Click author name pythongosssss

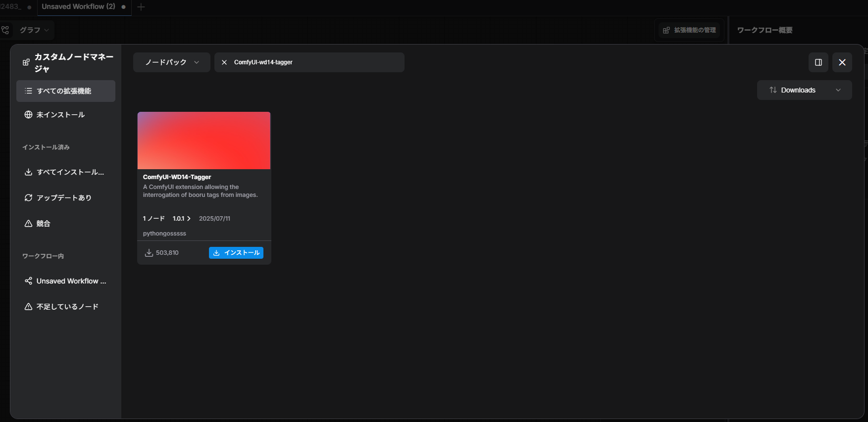[164, 234]
